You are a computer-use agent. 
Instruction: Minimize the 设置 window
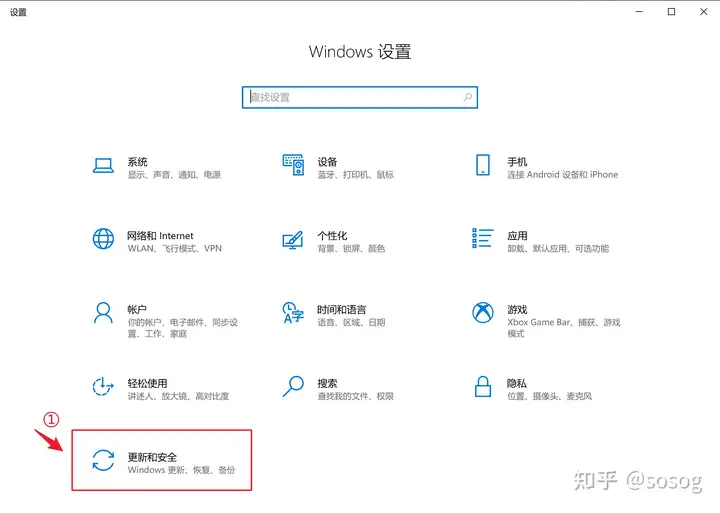click(x=639, y=11)
